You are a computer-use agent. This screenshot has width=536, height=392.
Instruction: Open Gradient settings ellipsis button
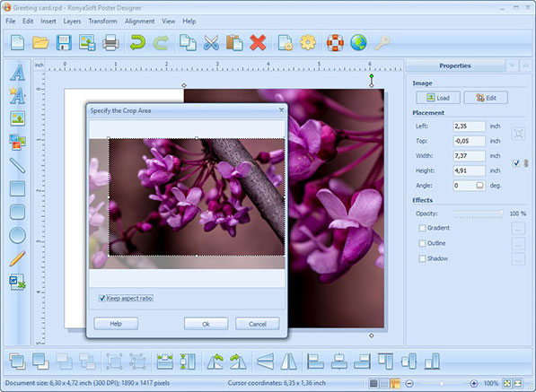click(x=518, y=228)
